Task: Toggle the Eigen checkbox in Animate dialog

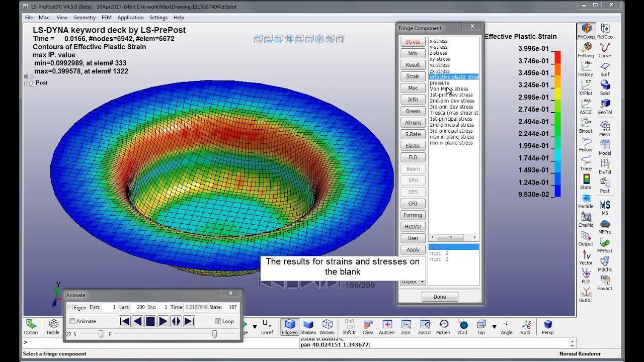Action: click(x=70, y=307)
